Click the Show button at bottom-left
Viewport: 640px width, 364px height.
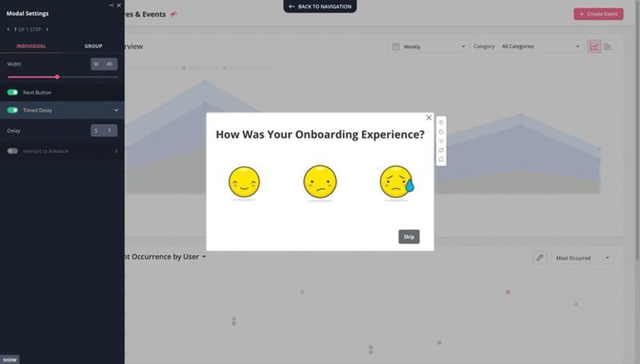(x=10, y=360)
